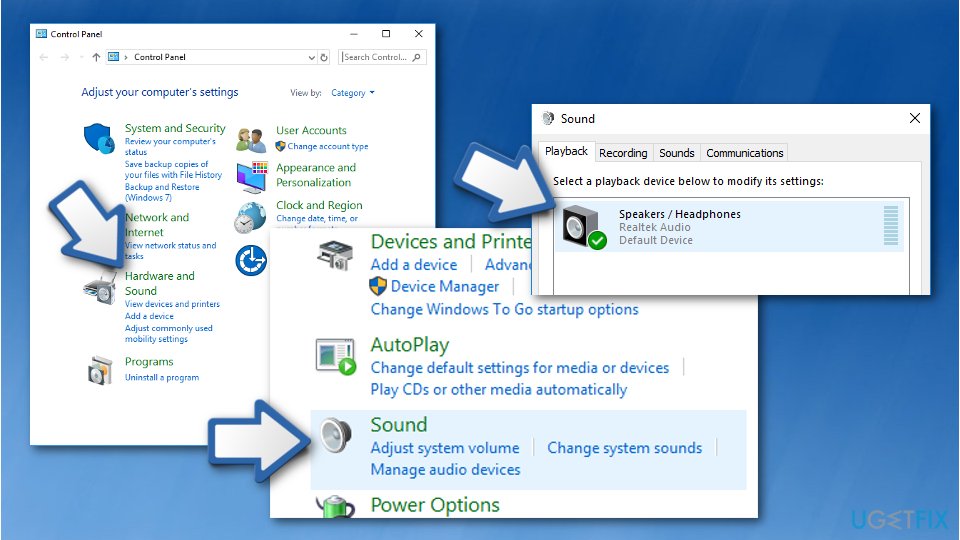Open Network and Internet category
Image resolution: width=960 pixels, height=540 pixels.
[x=157, y=225]
